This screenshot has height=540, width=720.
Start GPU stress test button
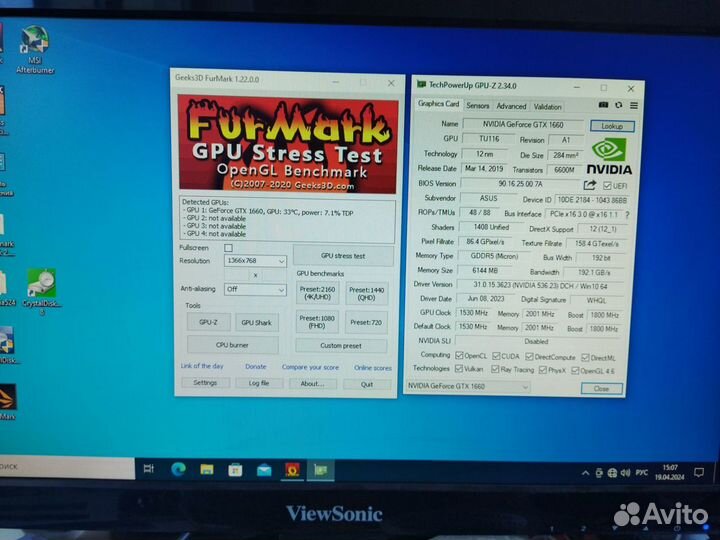(343, 256)
